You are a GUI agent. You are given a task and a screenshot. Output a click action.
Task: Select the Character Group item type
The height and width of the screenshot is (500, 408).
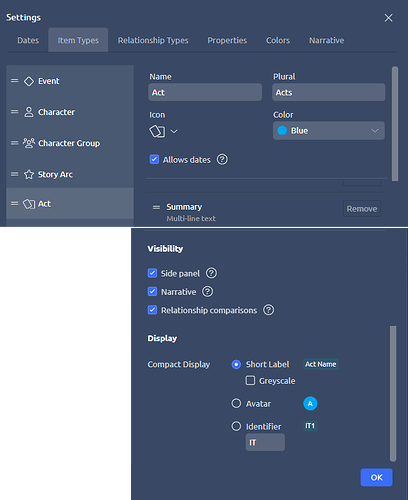pyautogui.click(x=70, y=143)
